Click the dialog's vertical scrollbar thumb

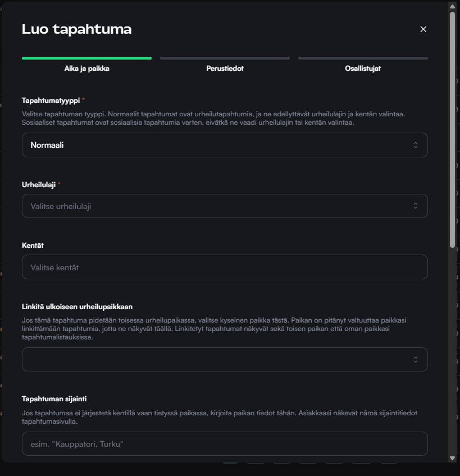point(453,129)
